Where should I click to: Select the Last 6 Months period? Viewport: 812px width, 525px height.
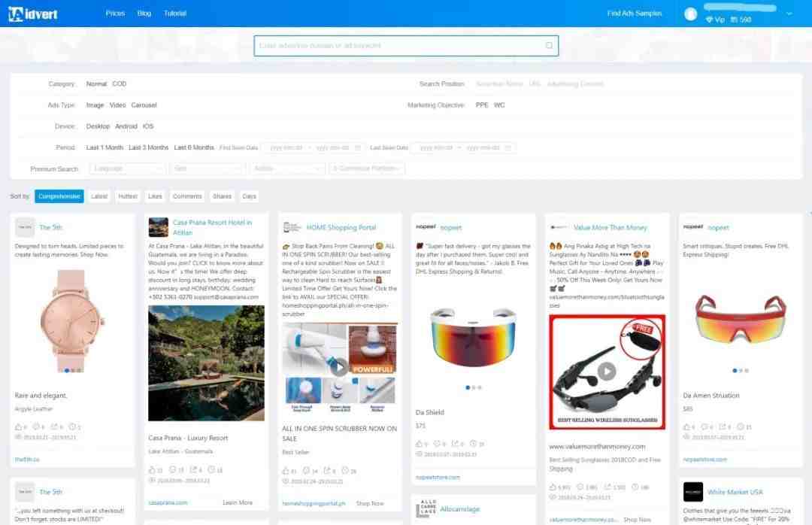[x=194, y=147]
